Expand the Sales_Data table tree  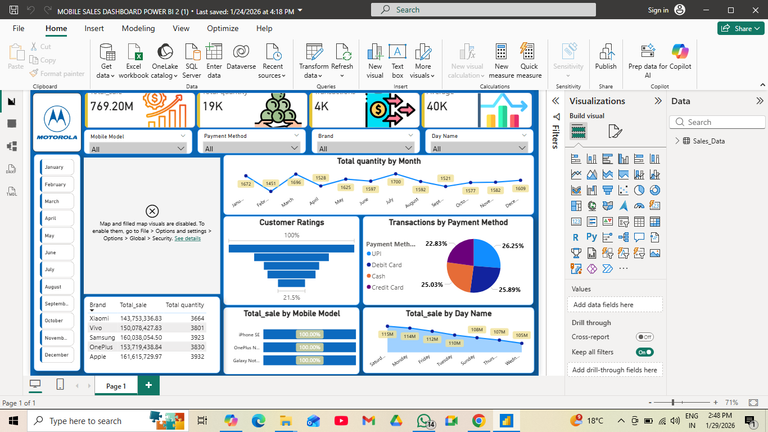coord(677,141)
